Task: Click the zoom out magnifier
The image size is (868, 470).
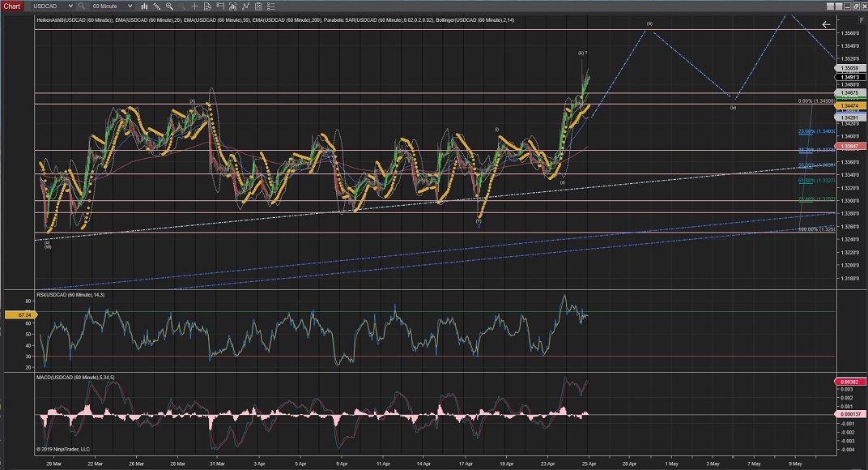Action: [181, 6]
